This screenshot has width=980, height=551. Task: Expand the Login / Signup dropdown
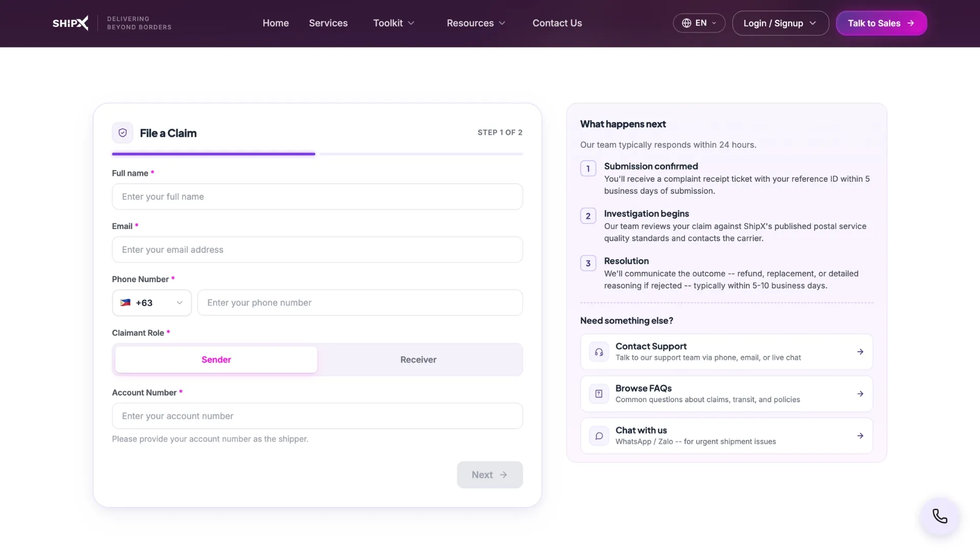pyautogui.click(x=780, y=23)
